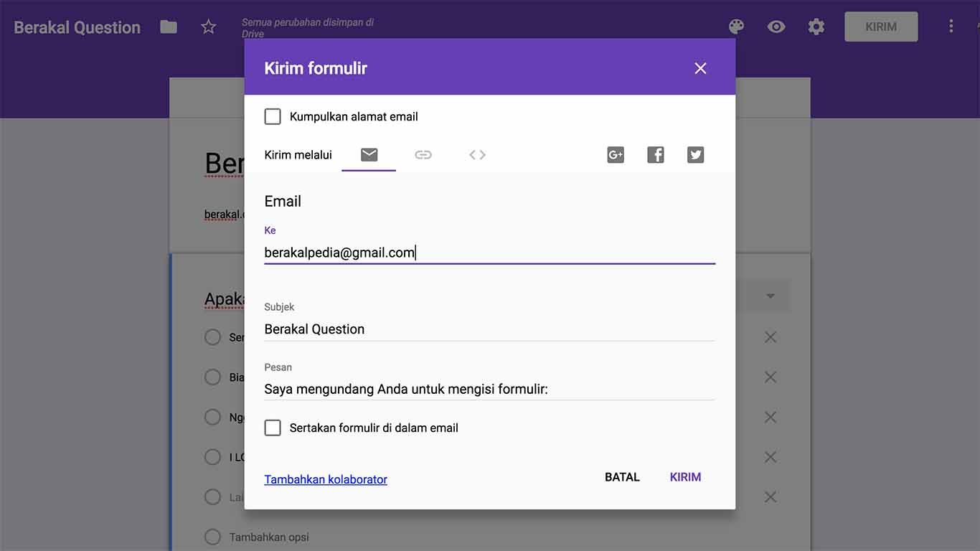Viewport: 980px width, 551px height.
Task: Star the Berakal Question form
Action: coord(209,27)
